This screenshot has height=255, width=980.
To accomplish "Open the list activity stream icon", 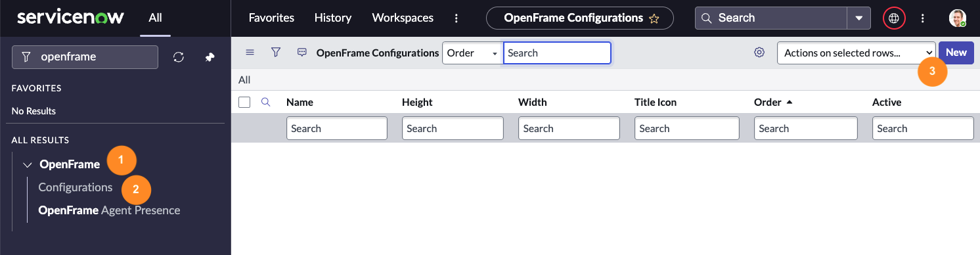I will 302,53.
